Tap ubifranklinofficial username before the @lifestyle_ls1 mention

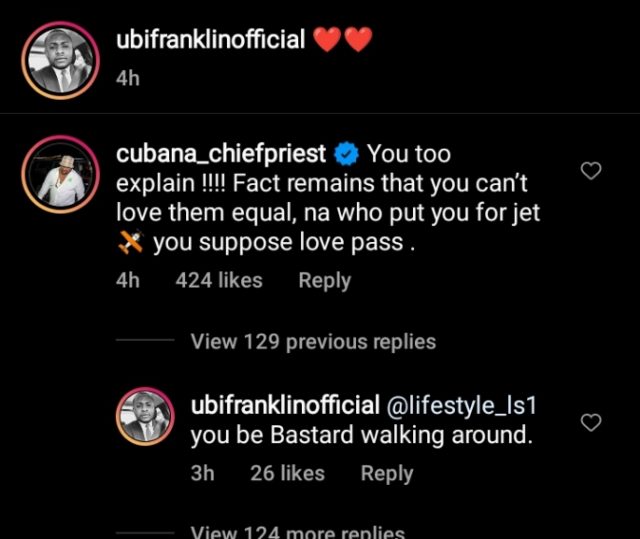285,407
